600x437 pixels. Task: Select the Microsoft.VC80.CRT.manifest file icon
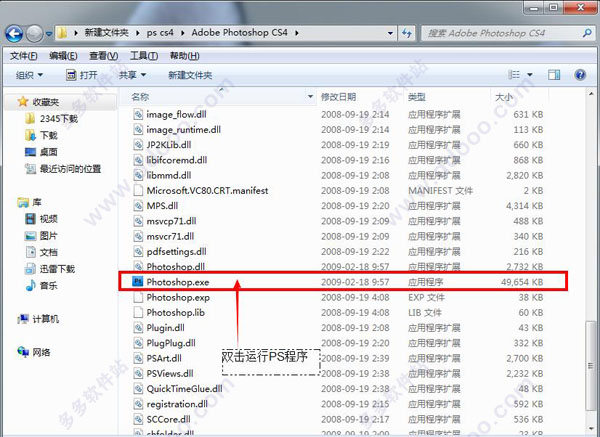138,191
